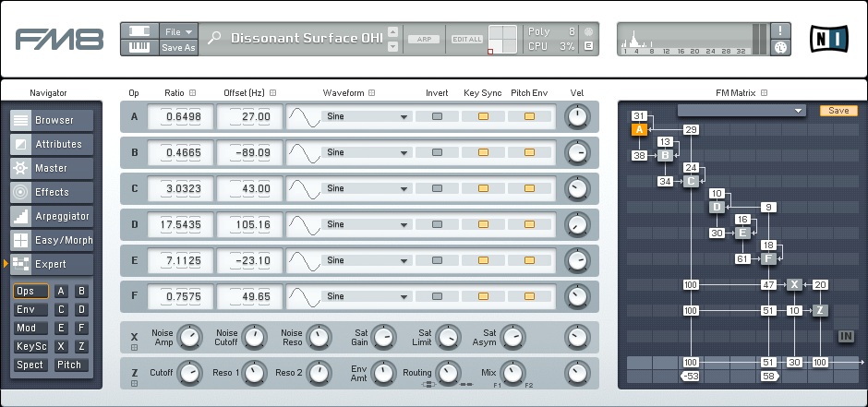Open operator Z tab in navigator
Viewport: 868px width, 407px height.
pyautogui.click(x=81, y=347)
